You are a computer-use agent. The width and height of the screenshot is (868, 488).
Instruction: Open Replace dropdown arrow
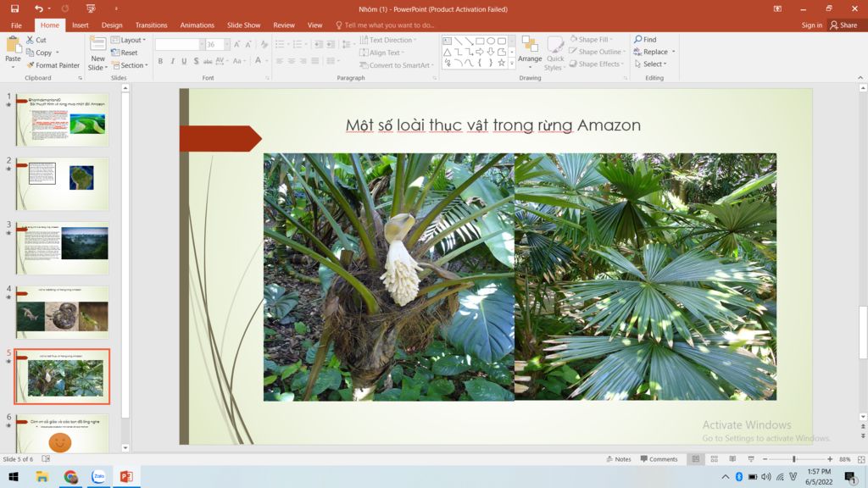coord(674,52)
